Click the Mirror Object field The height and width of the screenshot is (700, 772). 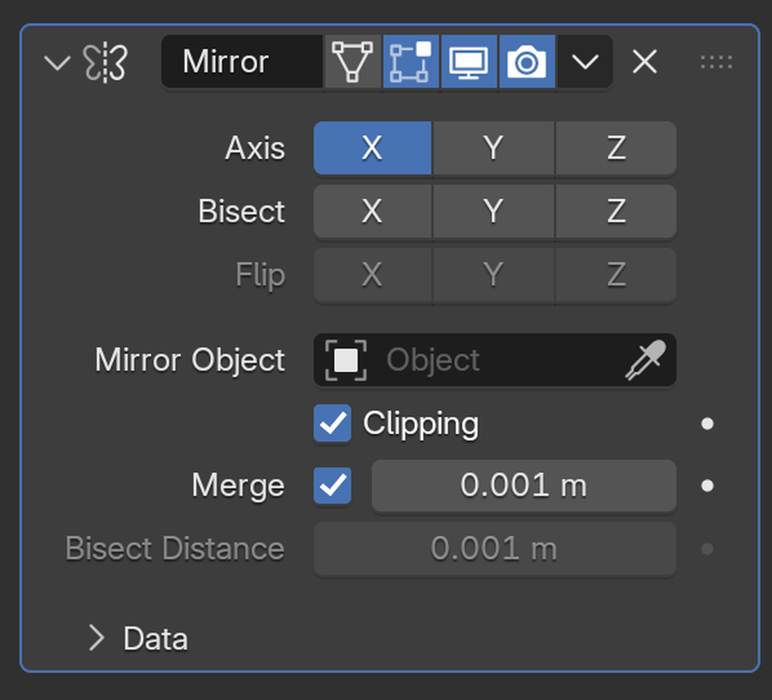coord(495,360)
